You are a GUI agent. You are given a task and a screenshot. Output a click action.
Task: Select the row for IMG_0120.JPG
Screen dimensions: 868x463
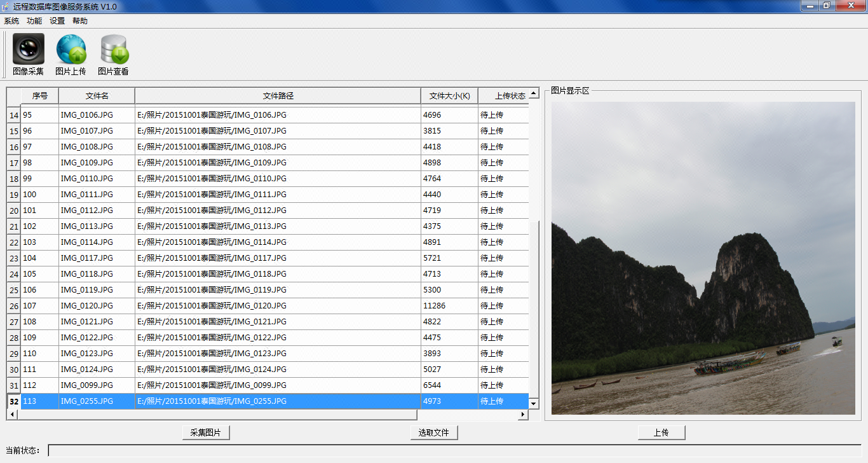tap(87, 306)
